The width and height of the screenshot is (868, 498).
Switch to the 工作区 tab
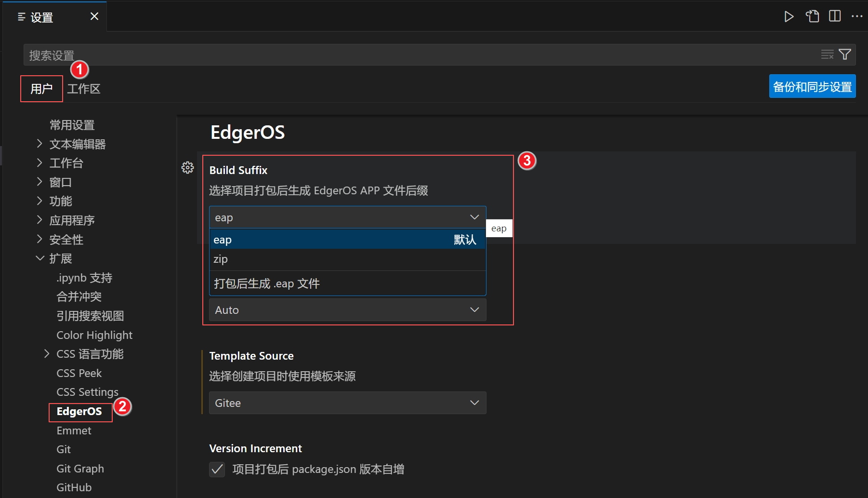coord(84,89)
